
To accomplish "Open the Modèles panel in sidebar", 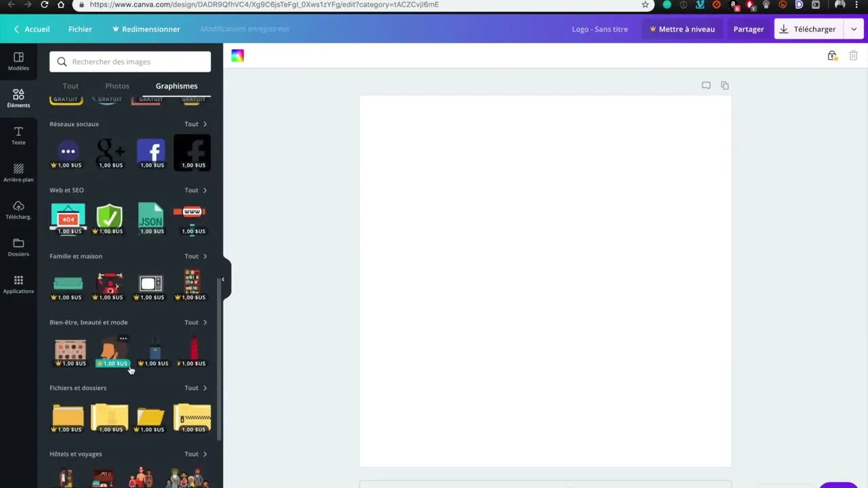I will [18, 62].
